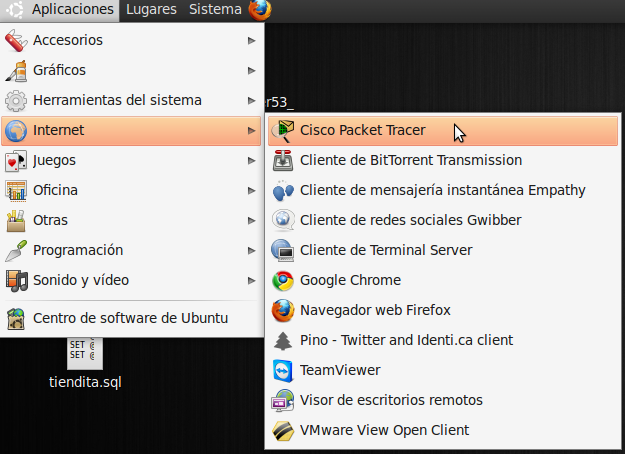This screenshot has height=454, width=625.
Task: Click the Google Chrome icon
Action: click(283, 281)
